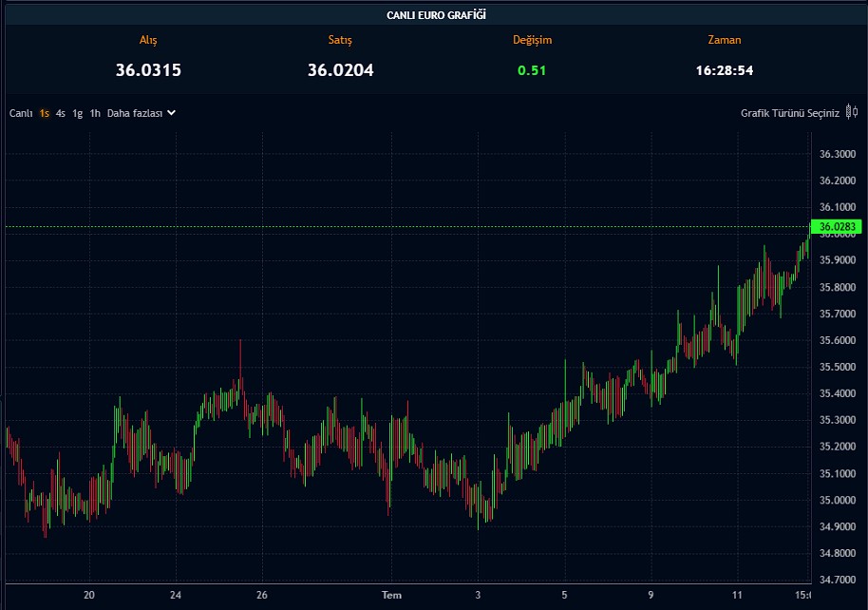Click the 26 date label on time axis
The height and width of the screenshot is (610, 868).
[262, 596]
